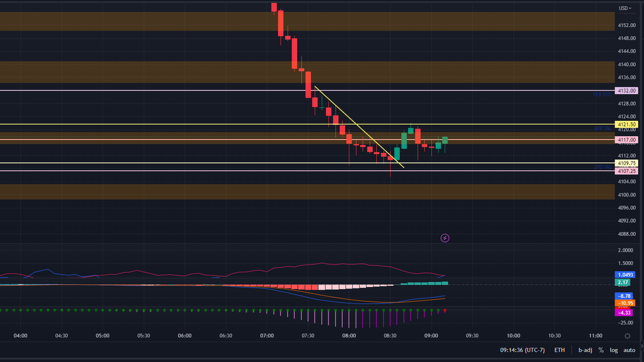Select the 4109.75 price line label

pyautogui.click(x=627, y=163)
